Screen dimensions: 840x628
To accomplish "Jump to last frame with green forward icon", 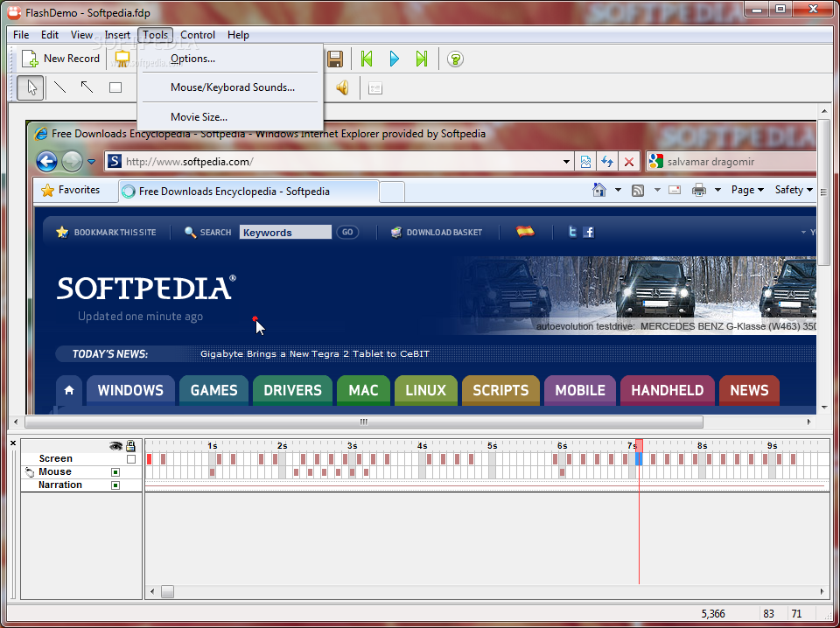I will click(x=422, y=59).
